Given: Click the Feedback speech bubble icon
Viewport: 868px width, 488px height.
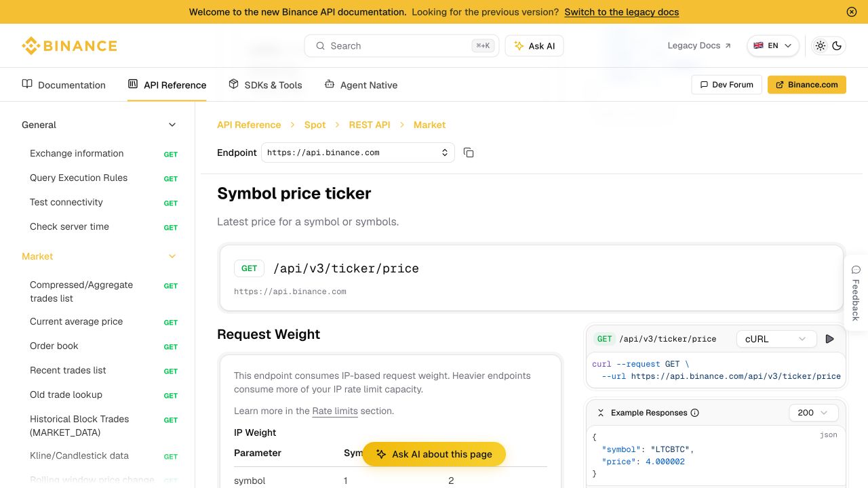Looking at the screenshot, I should (x=856, y=270).
